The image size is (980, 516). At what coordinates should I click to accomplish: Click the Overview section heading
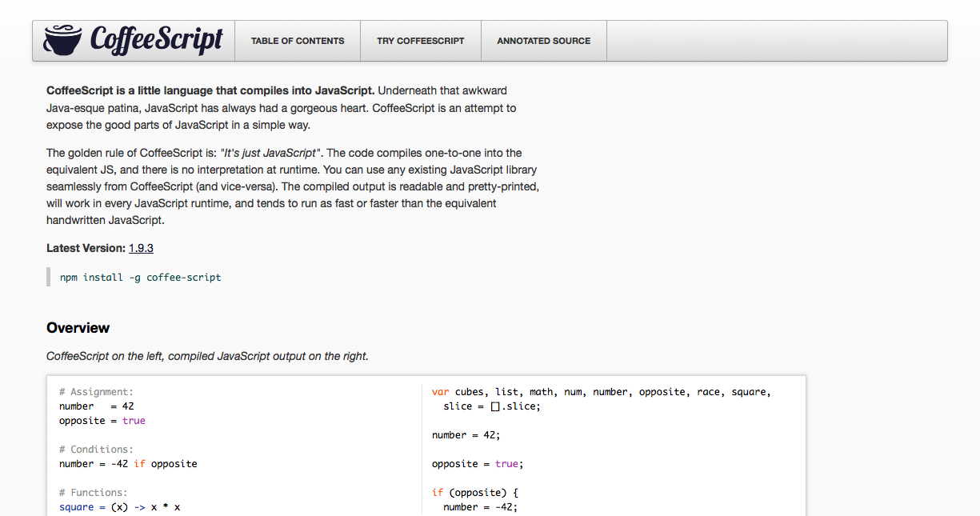click(78, 328)
